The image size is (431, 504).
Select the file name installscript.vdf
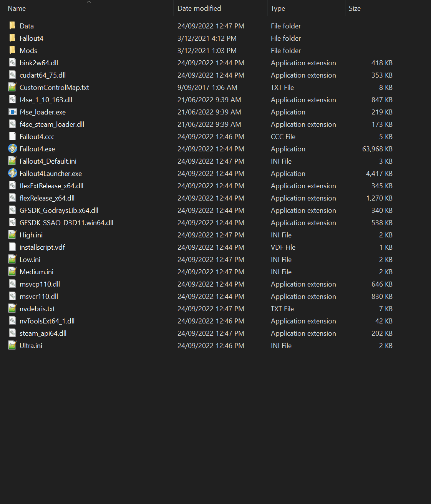(42, 247)
